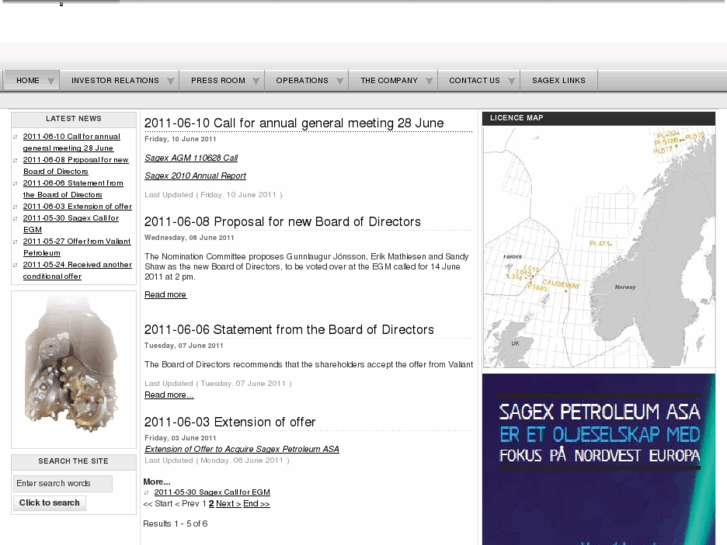Screen dimensions: 727x545
Task: Open the licence map image
Action: click(x=599, y=247)
